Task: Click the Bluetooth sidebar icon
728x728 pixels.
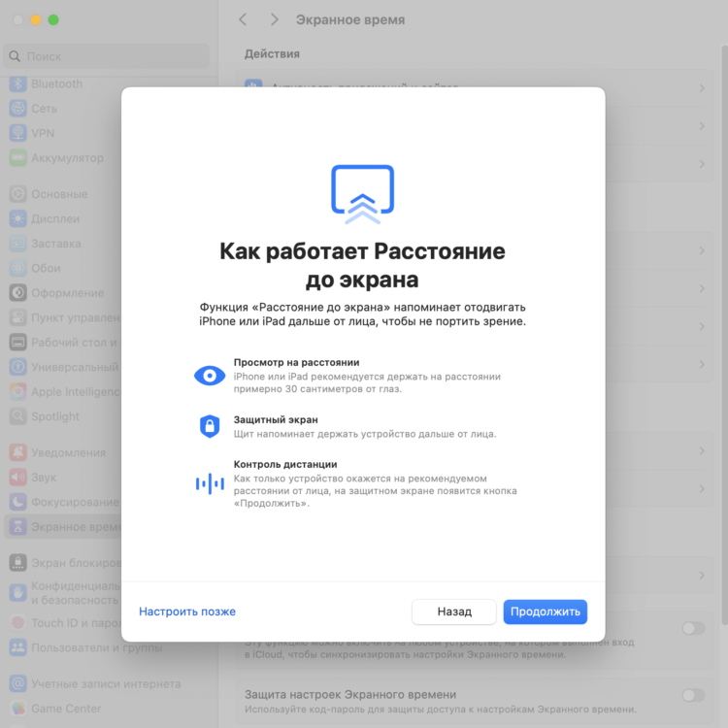Action: tap(18, 83)
